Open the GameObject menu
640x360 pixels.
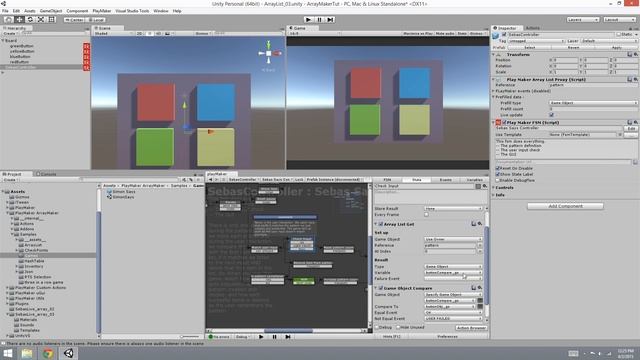click(51, 11)
